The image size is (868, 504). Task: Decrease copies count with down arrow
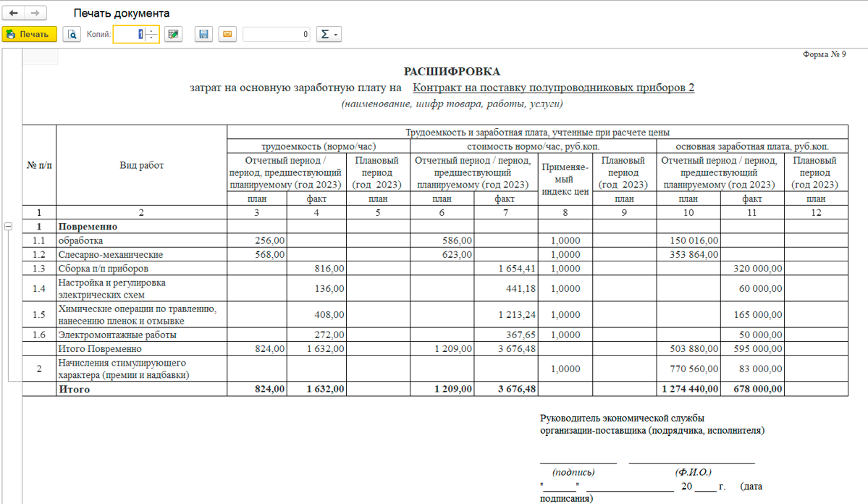pos(151,38)
